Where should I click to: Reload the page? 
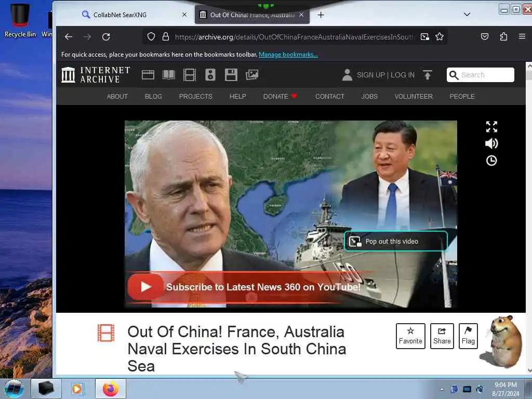click(106, 37)
